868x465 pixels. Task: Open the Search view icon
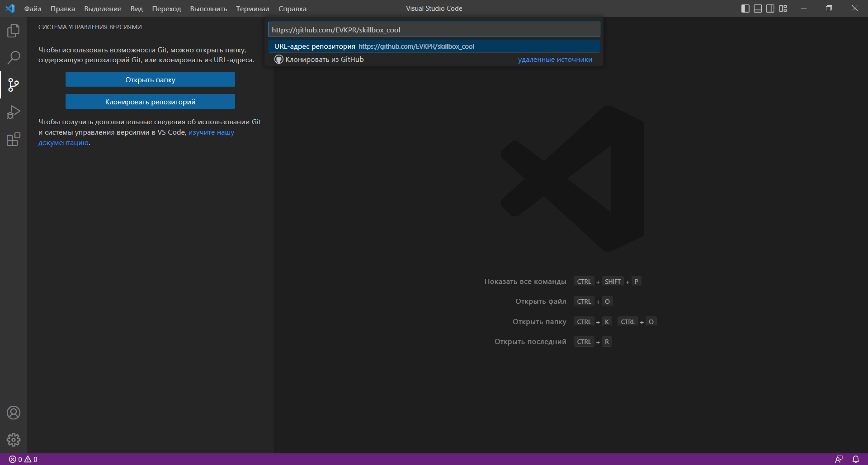tap(14, 57)
